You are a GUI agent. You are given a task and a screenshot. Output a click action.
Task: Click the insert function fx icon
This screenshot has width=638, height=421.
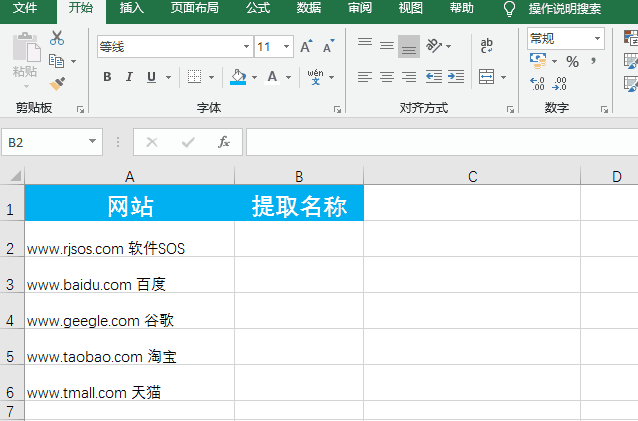coord(224,142)
